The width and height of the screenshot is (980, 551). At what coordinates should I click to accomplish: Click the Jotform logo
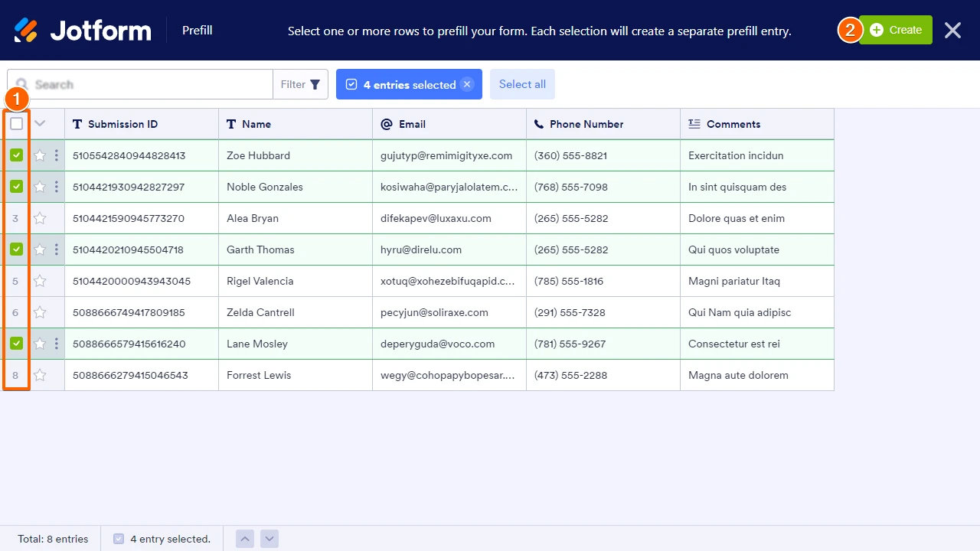click(x=83, y=31)
